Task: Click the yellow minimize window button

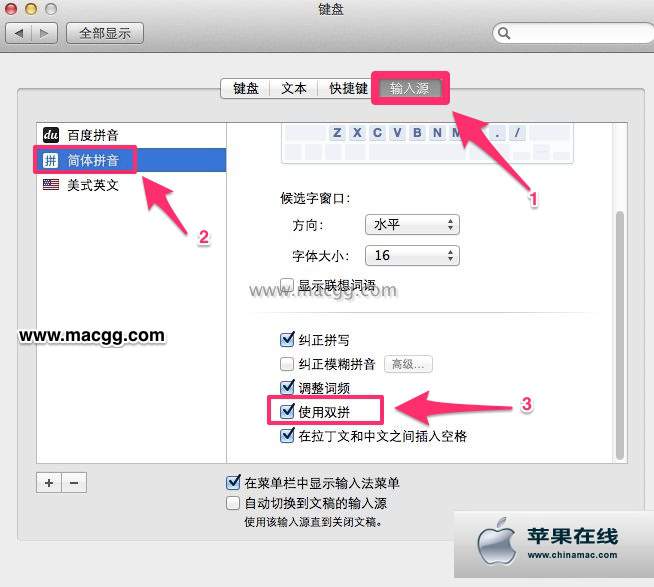Action: click(31, 8)
